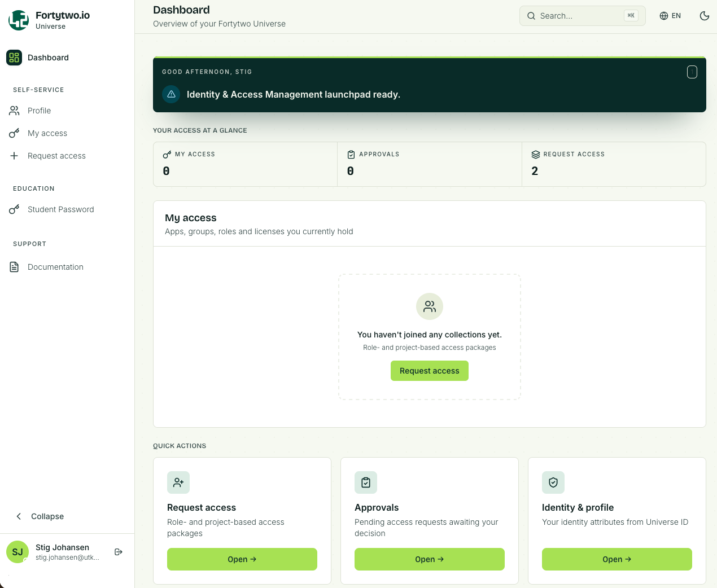This screenshot has width=717, height=588.
Task: Select Request access in the sidebar
Action: click(67, 156)
